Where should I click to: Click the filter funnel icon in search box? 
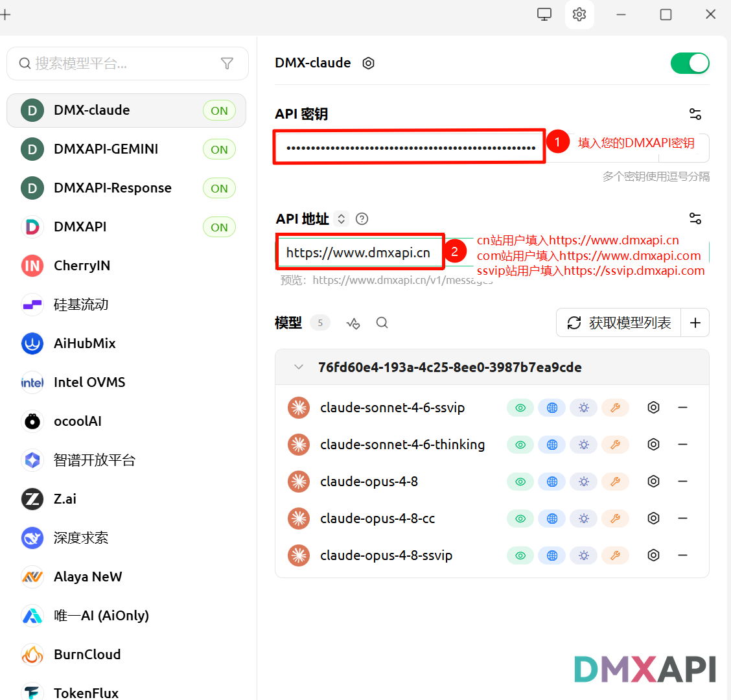pos(227,64)
